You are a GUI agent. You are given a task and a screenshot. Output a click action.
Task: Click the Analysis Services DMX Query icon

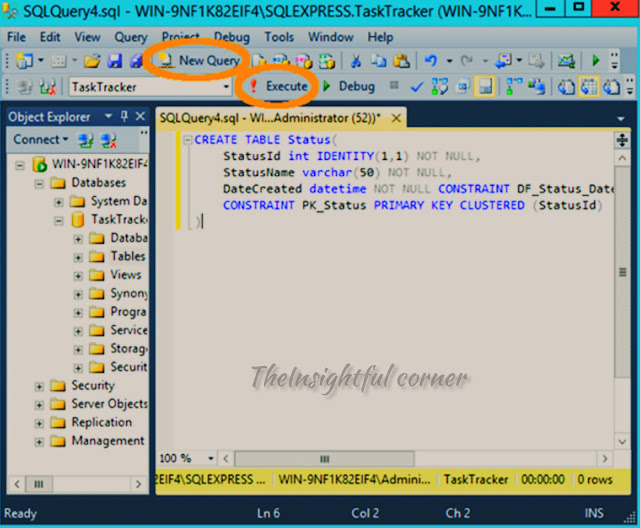[304, 61]
